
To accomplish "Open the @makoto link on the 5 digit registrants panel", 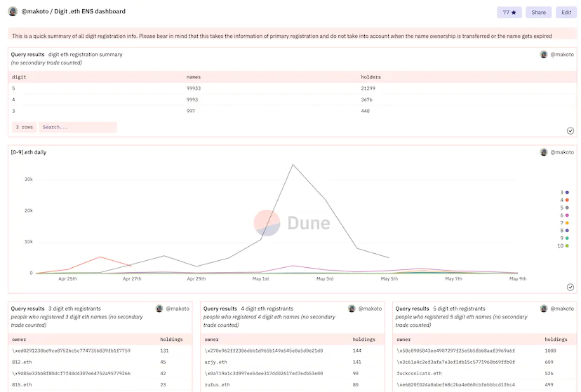I will (562, 309).
